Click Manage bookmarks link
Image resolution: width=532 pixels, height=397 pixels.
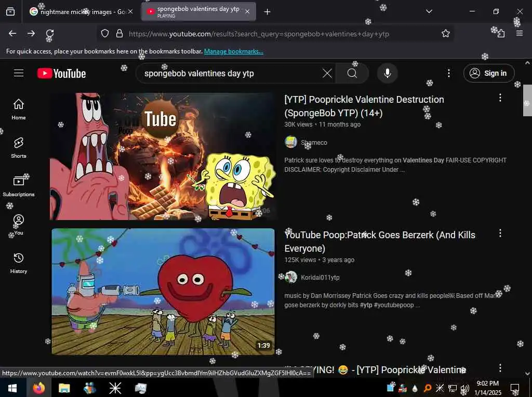[233, 51]
